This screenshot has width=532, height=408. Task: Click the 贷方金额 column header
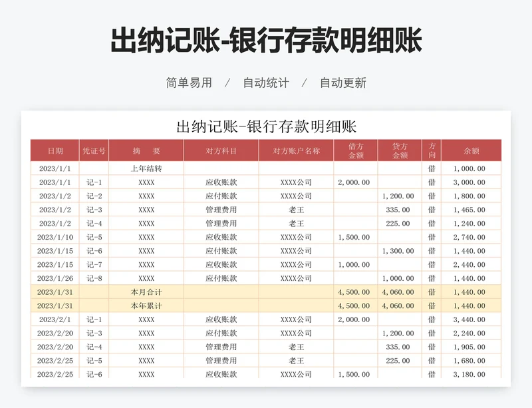coord(400,150)
